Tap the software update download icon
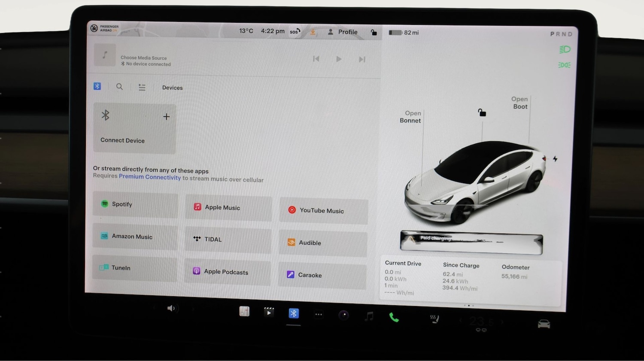 [313, 32]
